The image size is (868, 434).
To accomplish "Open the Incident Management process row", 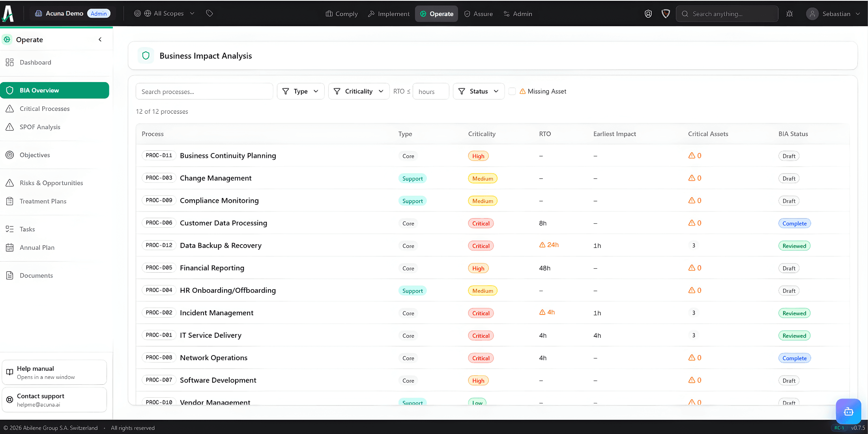I will [217, 313].
